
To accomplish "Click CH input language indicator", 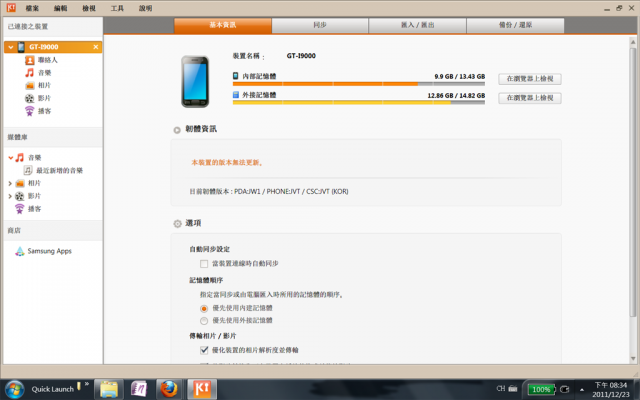I will pos(501,389).
